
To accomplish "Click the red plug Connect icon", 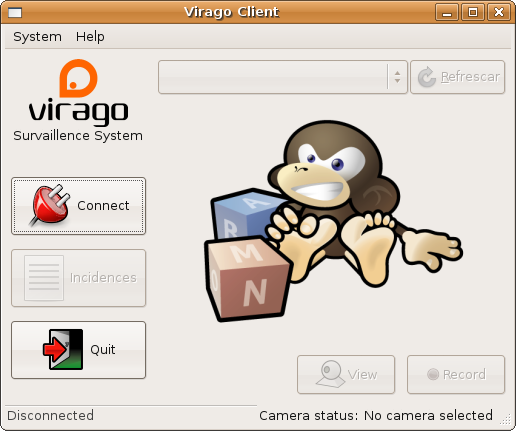I will click(51, 205).
